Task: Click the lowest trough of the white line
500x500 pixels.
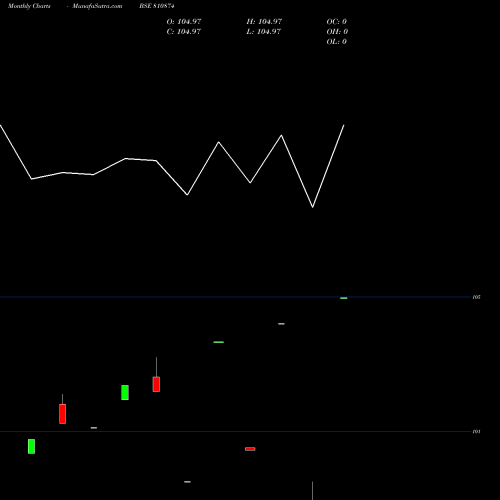Action: [313, 207]
